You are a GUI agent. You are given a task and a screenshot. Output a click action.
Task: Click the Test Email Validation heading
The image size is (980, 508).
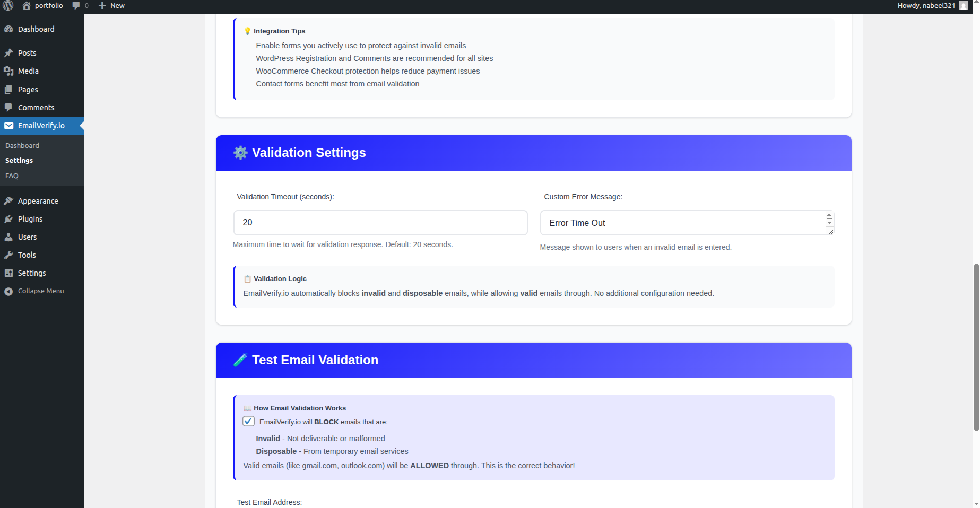pyautogui.click(x=315, y=360)
